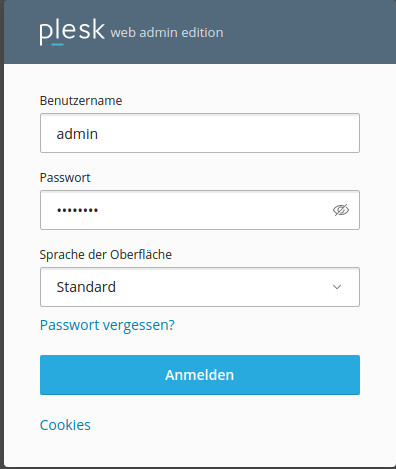
Task: Expand language list via the chevron arrow
Action: tap(337, 287)
